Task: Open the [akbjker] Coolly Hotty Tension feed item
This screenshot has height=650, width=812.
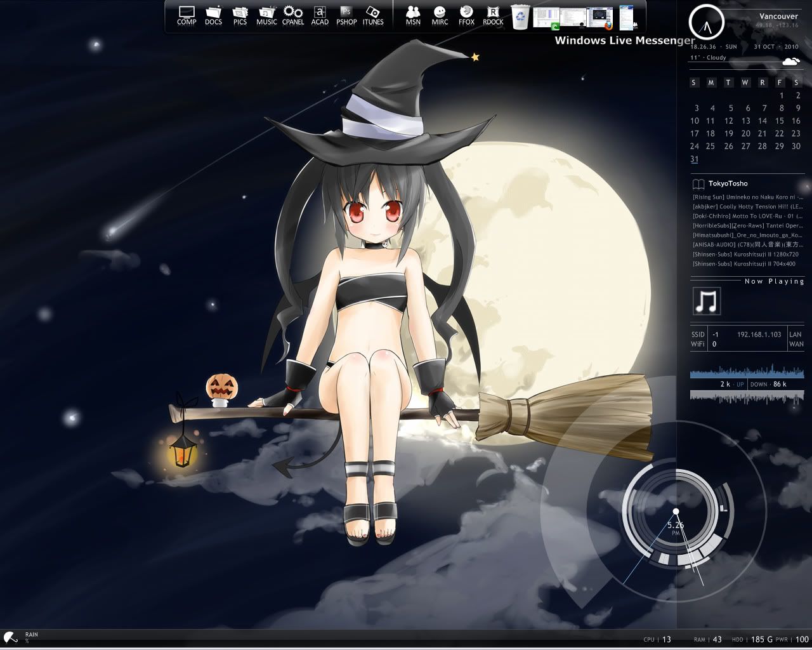Action: point(748,206)
